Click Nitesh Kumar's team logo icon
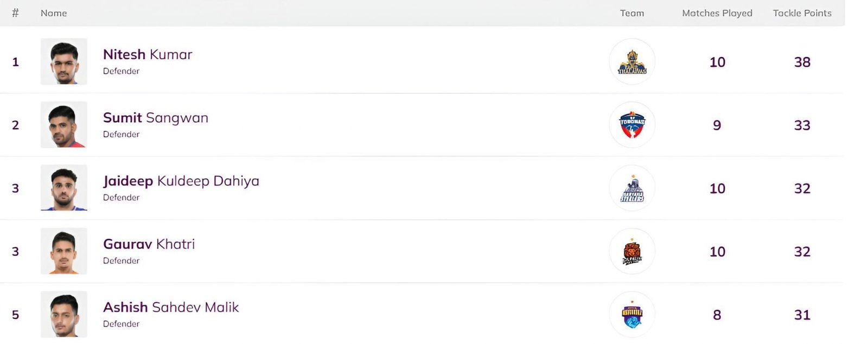 (x=632, y=62)
